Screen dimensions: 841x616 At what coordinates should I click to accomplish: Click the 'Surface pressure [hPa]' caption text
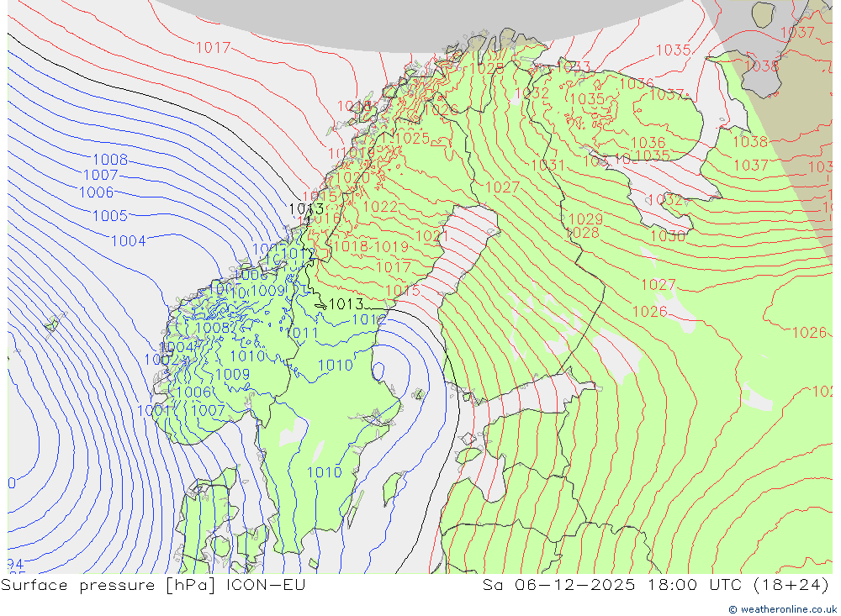coord(108,585)
